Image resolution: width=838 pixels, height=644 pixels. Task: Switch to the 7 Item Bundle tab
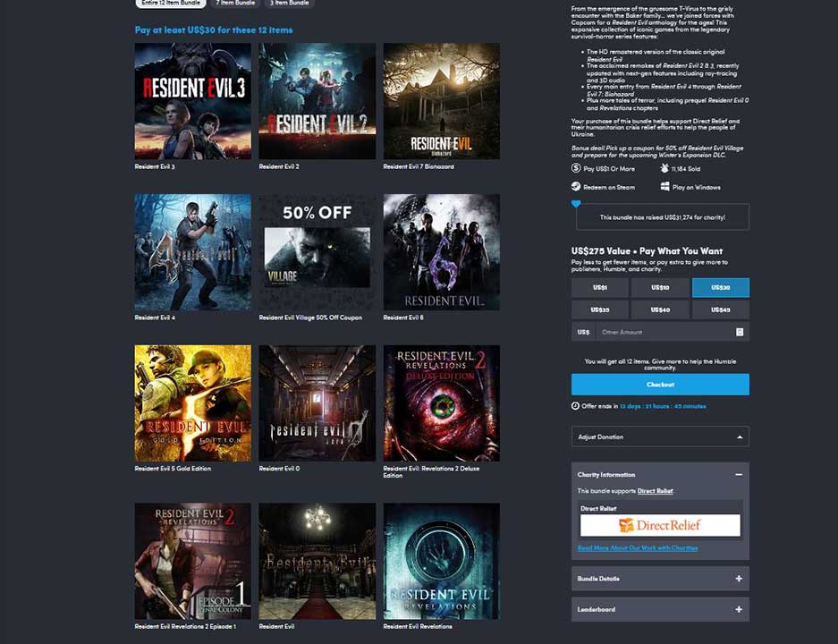click(236, 4)
